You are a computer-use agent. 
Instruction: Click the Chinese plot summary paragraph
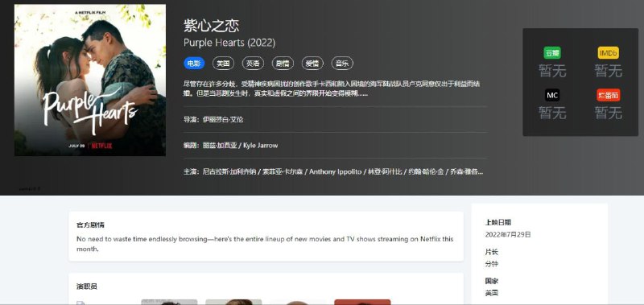pyautogui.click(x=332, y=89)
